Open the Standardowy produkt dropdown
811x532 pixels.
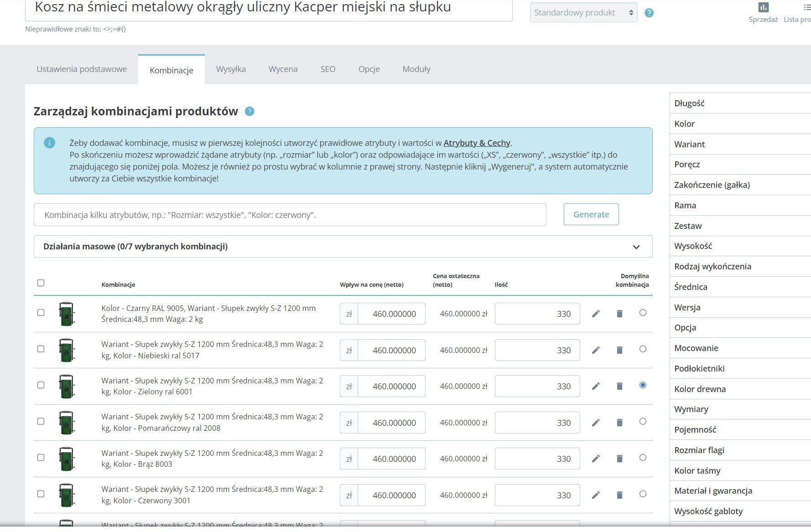click(583, 13)
